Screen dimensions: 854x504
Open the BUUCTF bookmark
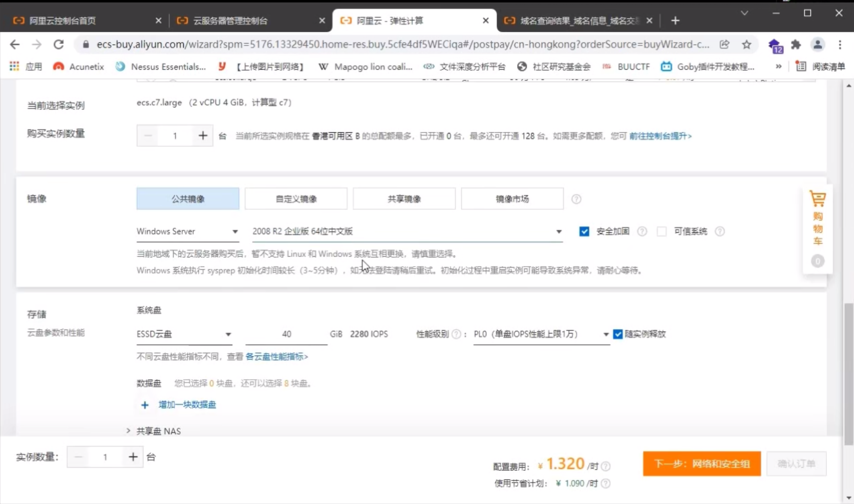coord(626,67)
